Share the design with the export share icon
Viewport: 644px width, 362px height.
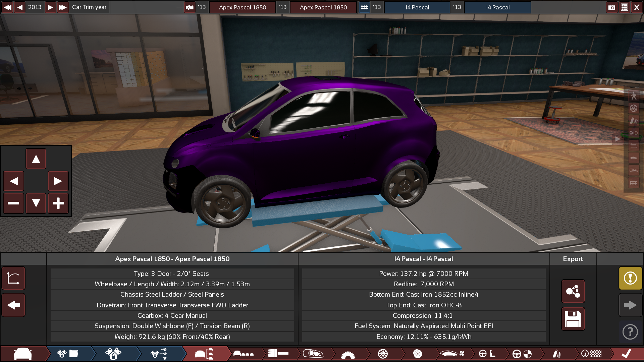point(573,291)
